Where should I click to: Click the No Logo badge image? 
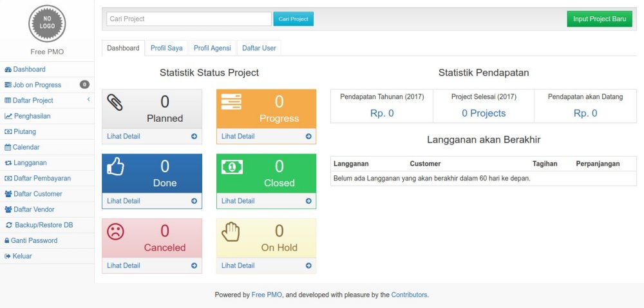[47, 24]
